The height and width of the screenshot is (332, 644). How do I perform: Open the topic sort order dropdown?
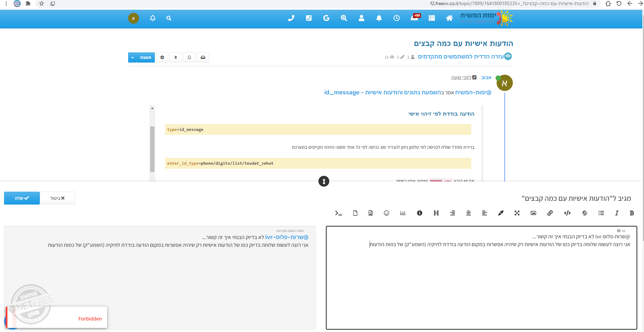tap(176, 57)
